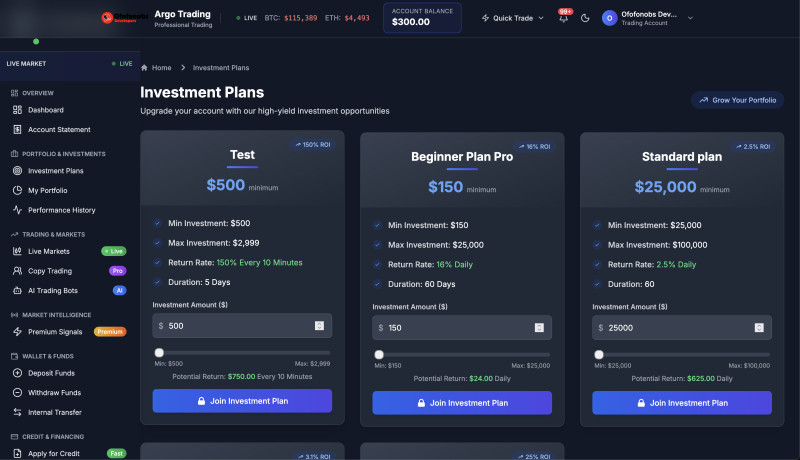The image size is (800, 460).
Task: Click the Premium Signals lightning icon
Action: pyautogui.click(x=17, y=331)
